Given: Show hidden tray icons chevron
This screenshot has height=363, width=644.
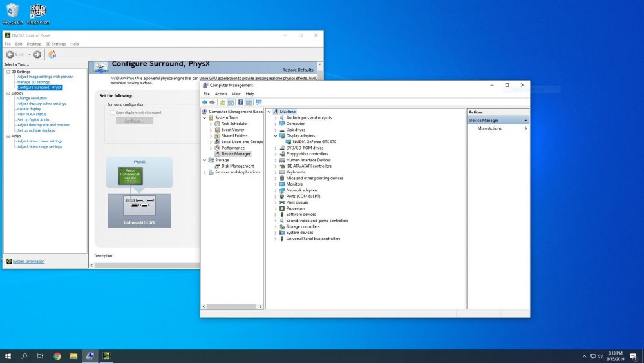Looking at the screenshot, I should pos(584,356).
